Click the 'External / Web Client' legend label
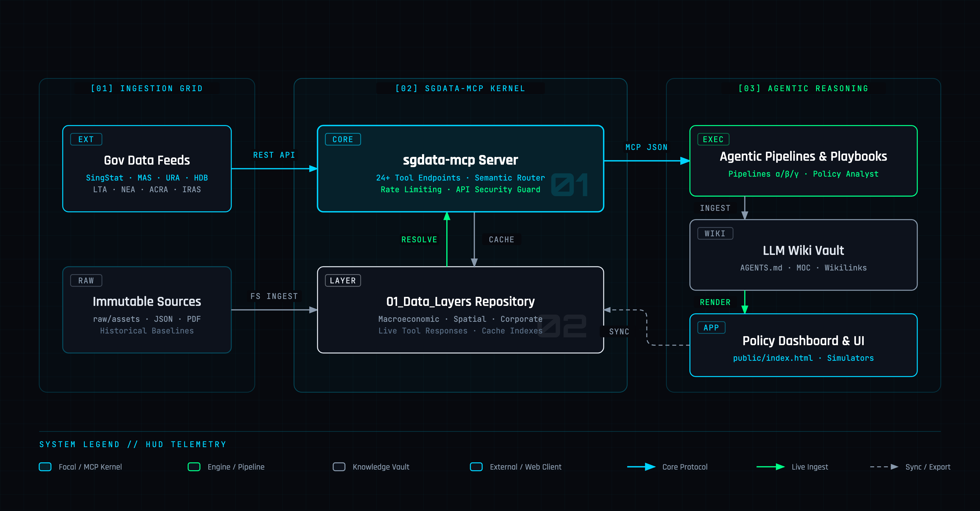Viewport: 980px width, 511px height. pyautogui.click(x=525, y=467)
